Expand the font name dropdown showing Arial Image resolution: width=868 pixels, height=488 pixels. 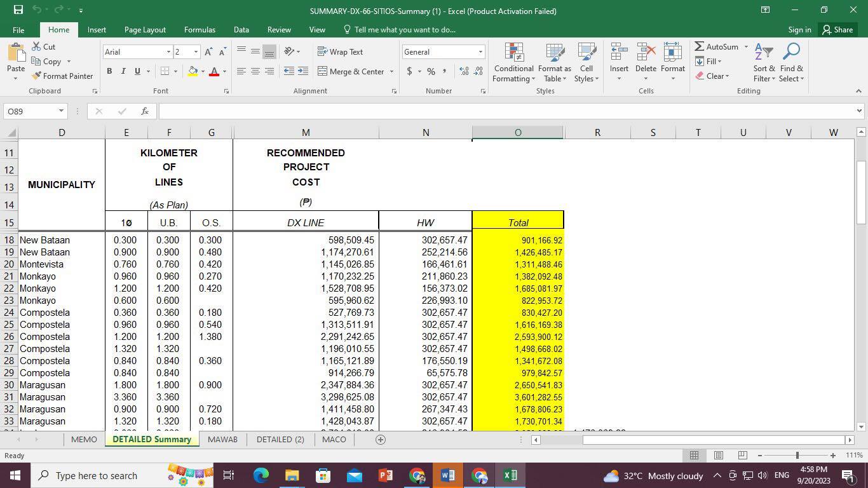[x=168, y=52]
